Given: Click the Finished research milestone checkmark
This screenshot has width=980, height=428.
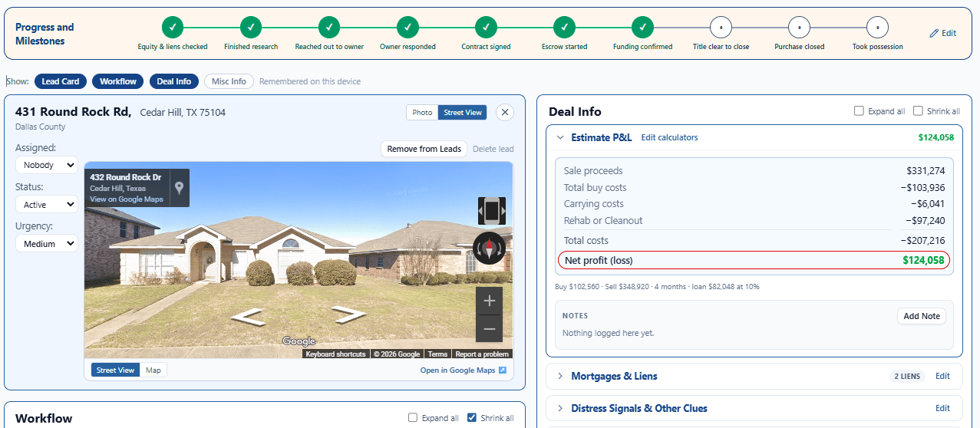Looking at the screenshot, I should pyautogui.click(x=251, y=27).
